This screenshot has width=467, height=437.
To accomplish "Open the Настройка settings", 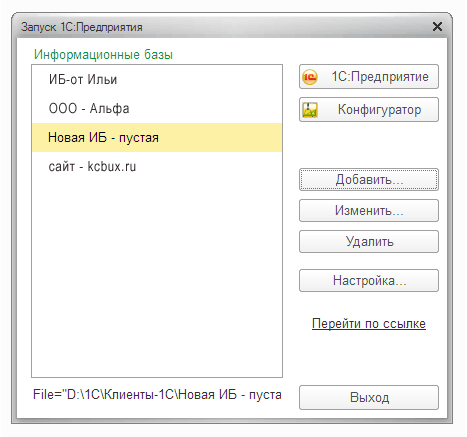I will [x=369, y=281].
